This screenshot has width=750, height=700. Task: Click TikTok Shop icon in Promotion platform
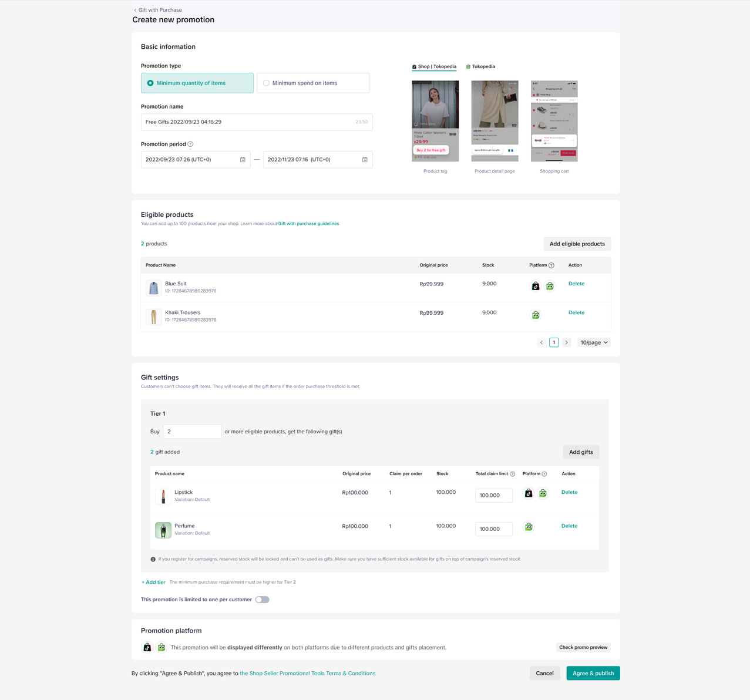[147, 647]
